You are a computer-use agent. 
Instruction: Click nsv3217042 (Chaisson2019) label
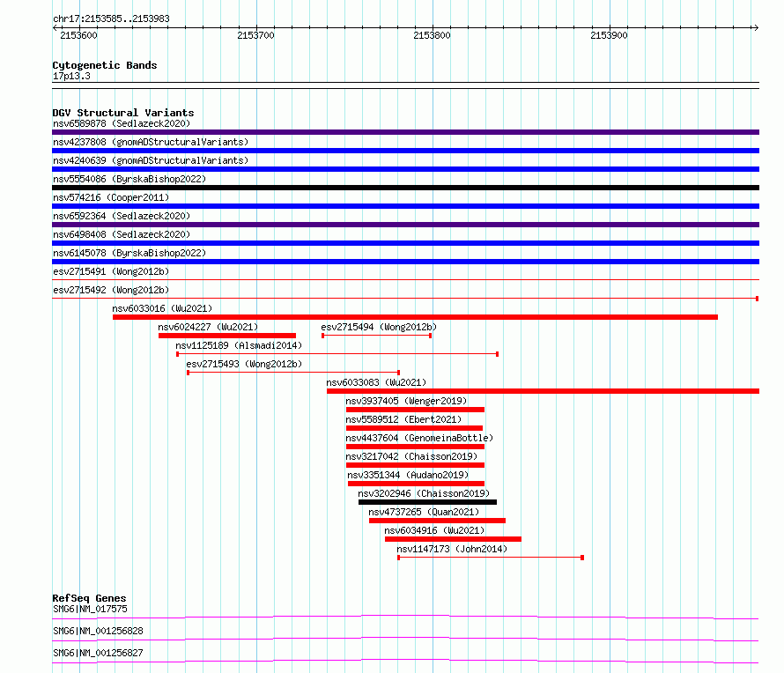(x=411, y=456)
